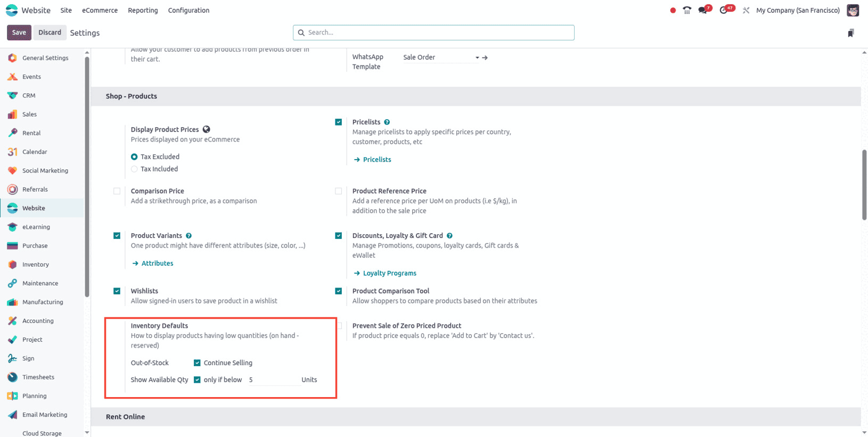Click the Odoo Website app logo
The width and height of the screenshot is (868, 437).
pos(12,10)
